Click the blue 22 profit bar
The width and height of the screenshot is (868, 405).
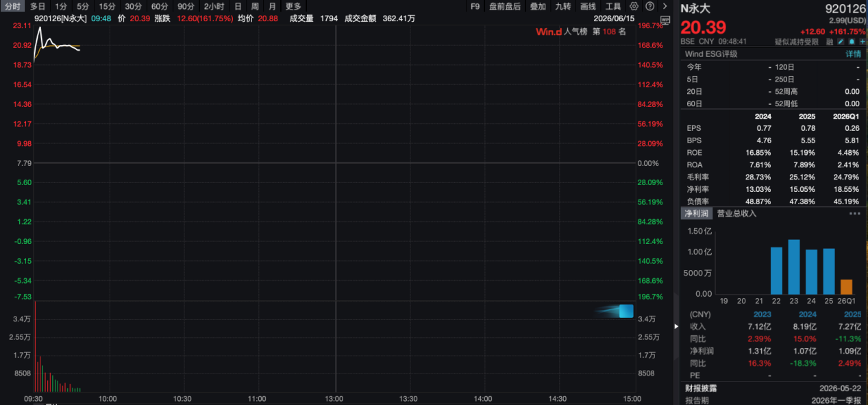[776, 271]
